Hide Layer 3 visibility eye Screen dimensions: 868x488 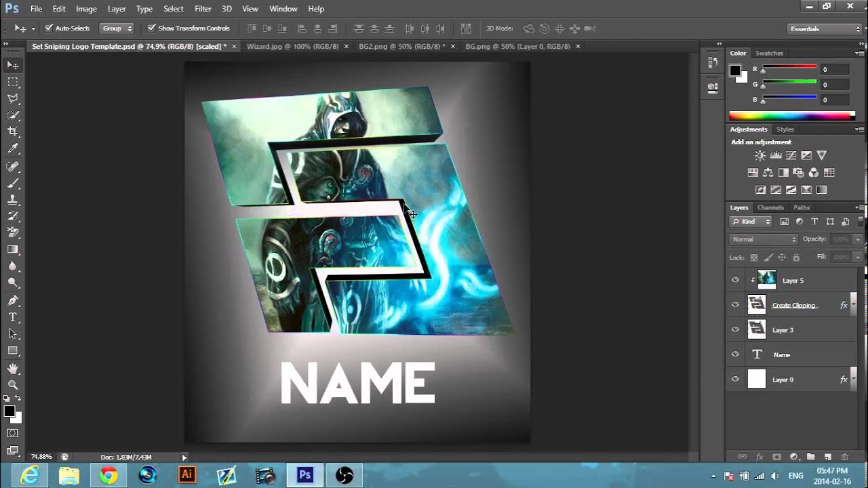point(735,330)
